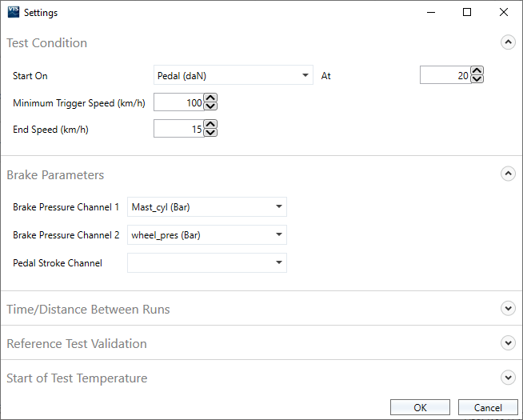Decrease End Speed with down arrow

click(211, 134)
